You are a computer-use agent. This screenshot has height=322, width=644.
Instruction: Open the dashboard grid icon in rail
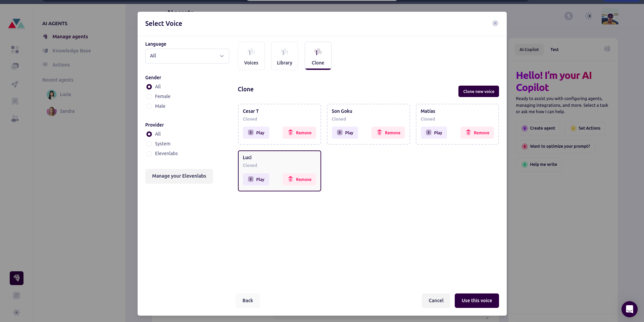point(15,50)
